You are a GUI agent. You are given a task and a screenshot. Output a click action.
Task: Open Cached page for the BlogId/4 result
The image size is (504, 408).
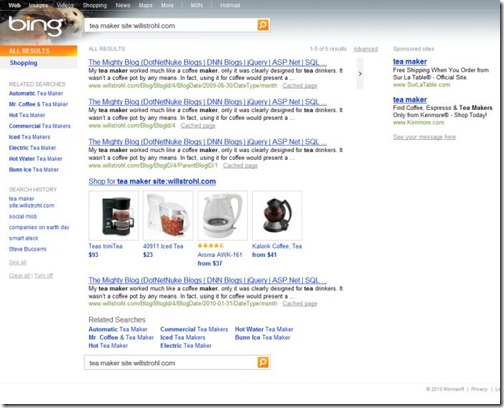(x=198, y=126)
